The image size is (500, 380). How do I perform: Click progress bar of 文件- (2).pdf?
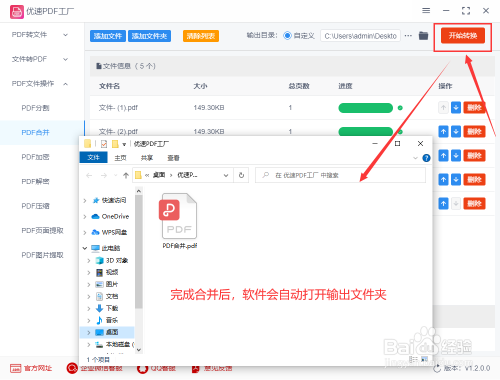tap(365, 131)
